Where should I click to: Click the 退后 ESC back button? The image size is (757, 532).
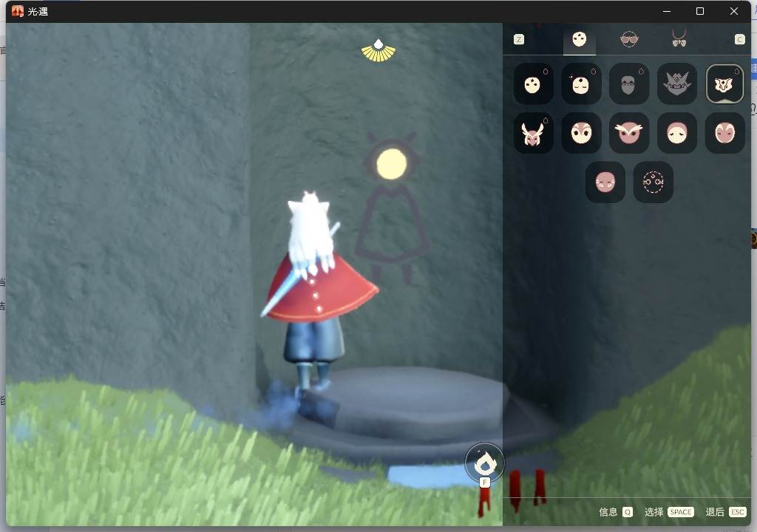tap(726, 512)
